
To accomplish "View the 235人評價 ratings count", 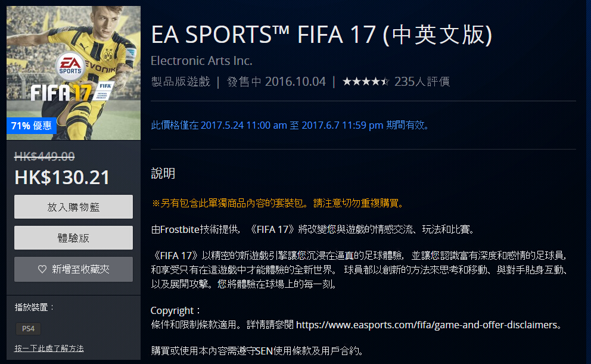I will click(422, 82).
